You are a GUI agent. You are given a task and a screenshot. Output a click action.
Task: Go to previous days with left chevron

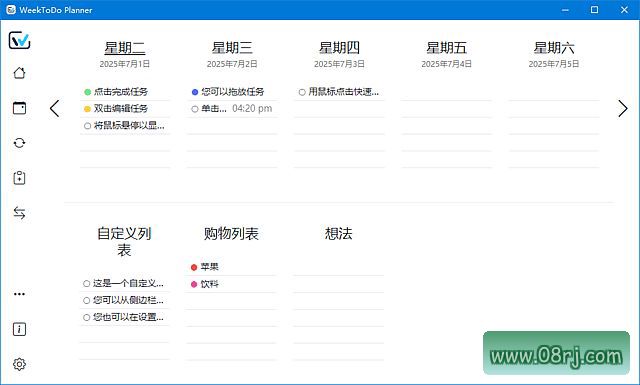[54, 108]
